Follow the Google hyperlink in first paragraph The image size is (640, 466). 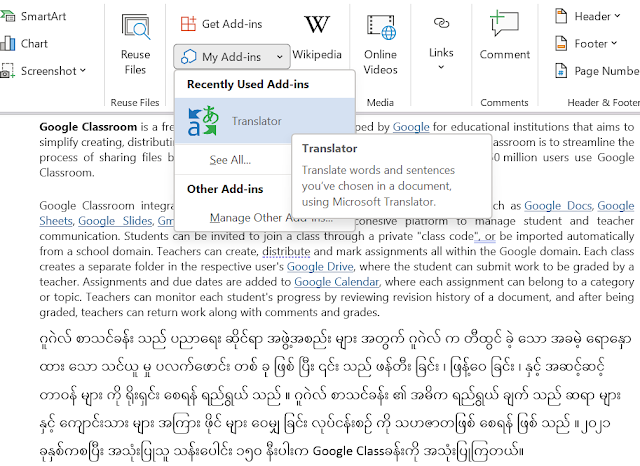[x=411, y=127]
